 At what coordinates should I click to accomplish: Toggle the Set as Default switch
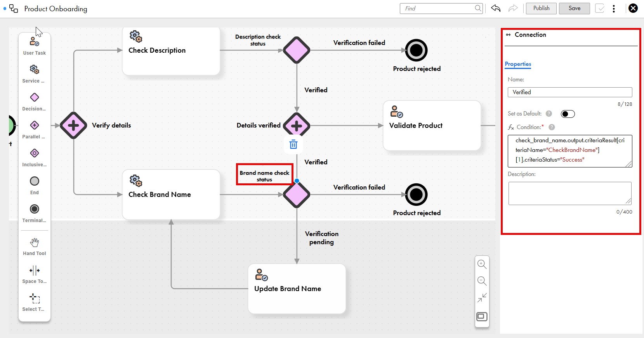pyautogui.click(x=568, y=114)
